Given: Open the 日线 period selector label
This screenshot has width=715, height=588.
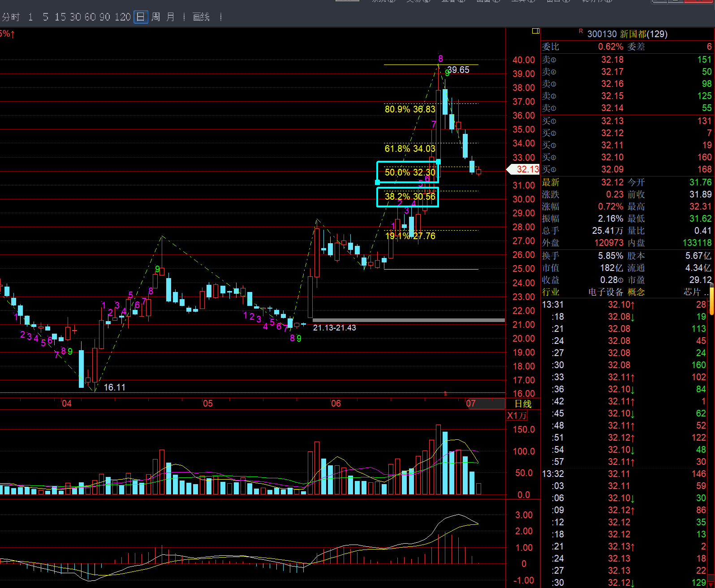Looking at the screenshot, I should point(523,404).
